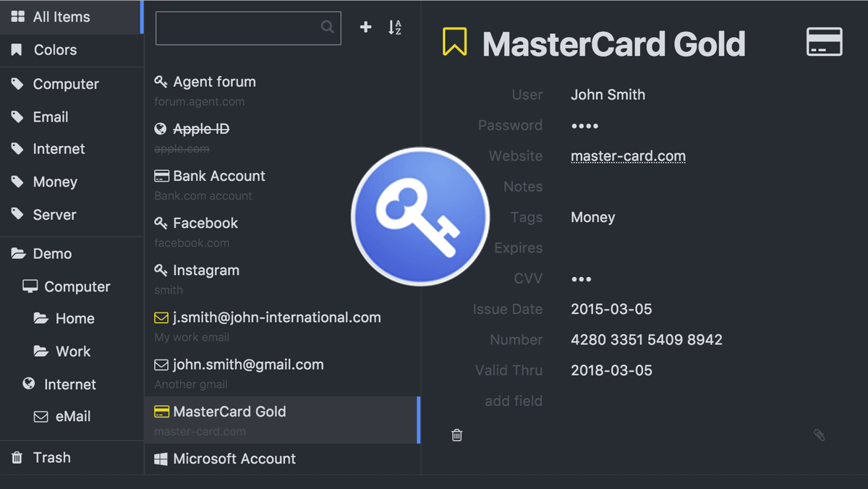
Task: Open the Trash in the sidebar
Action: point(71,457)
